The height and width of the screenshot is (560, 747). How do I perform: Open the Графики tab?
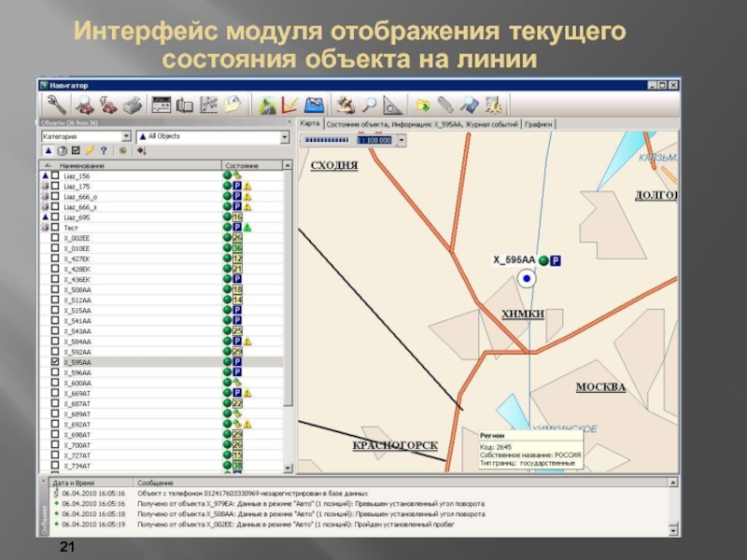[x=539, y=123]
